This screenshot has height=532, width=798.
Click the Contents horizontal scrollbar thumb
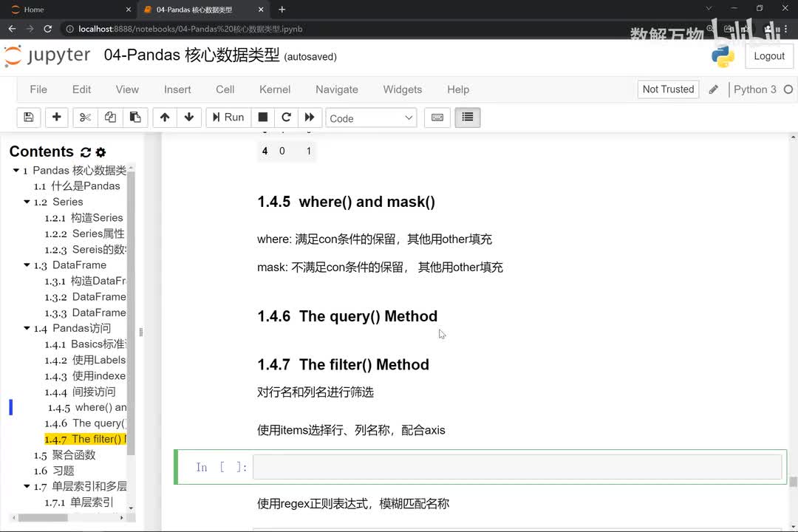(x=43, y=518)
